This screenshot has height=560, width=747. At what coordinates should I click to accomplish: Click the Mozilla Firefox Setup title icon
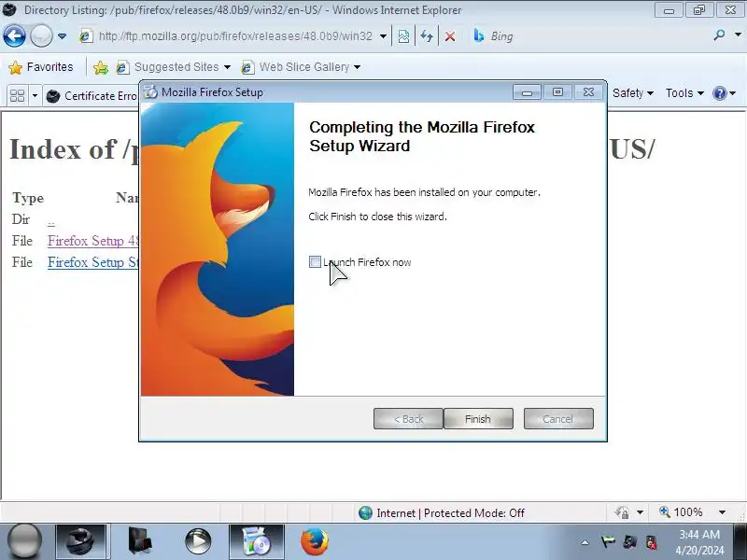tap(150, 91)
